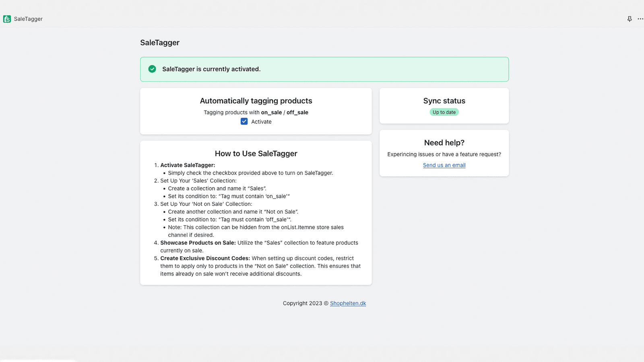
Task: Click the three-dot menu at top right
Action: [x=640, y=19]
